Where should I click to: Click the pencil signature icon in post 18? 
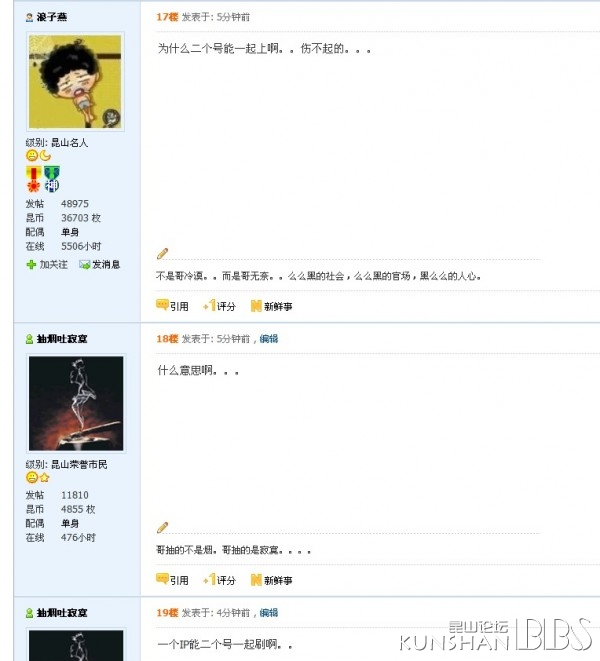coord(162,527)
